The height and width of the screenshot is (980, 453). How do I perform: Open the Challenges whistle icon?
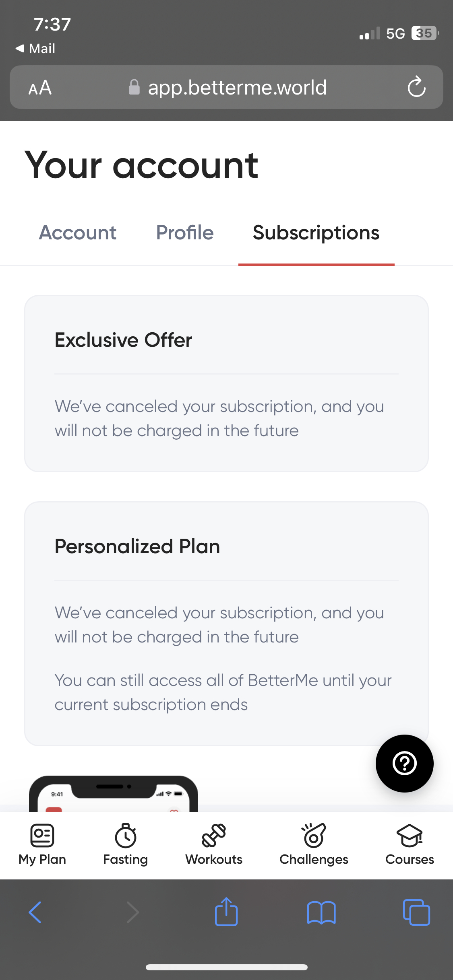[x=314, y=833]
